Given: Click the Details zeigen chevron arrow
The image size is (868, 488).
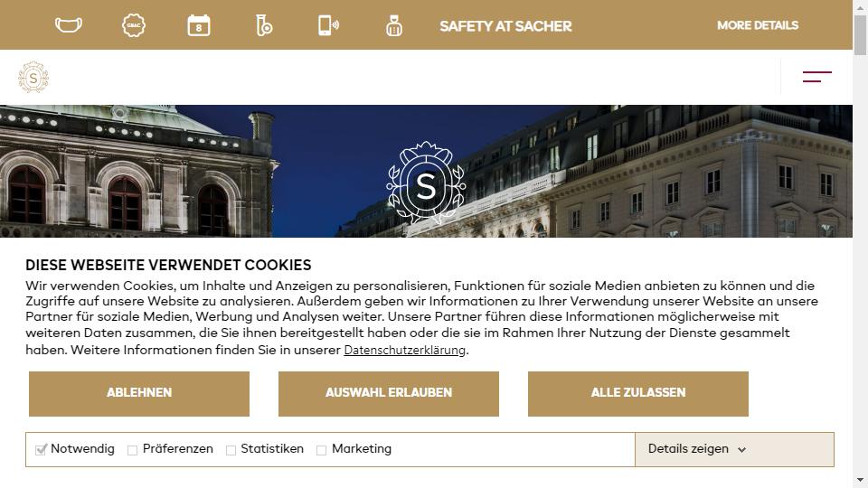Looking at the screenshot, I should tap(741, 450).
